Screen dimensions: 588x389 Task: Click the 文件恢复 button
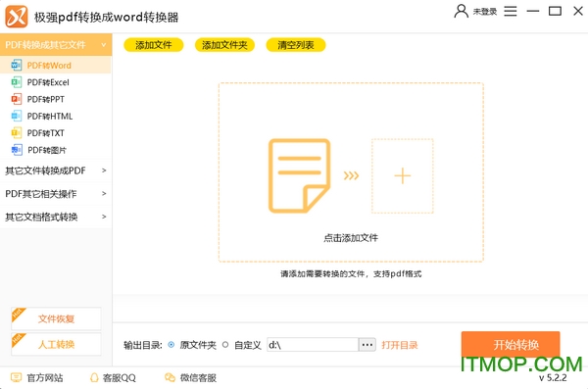click(x=56, y=318)
